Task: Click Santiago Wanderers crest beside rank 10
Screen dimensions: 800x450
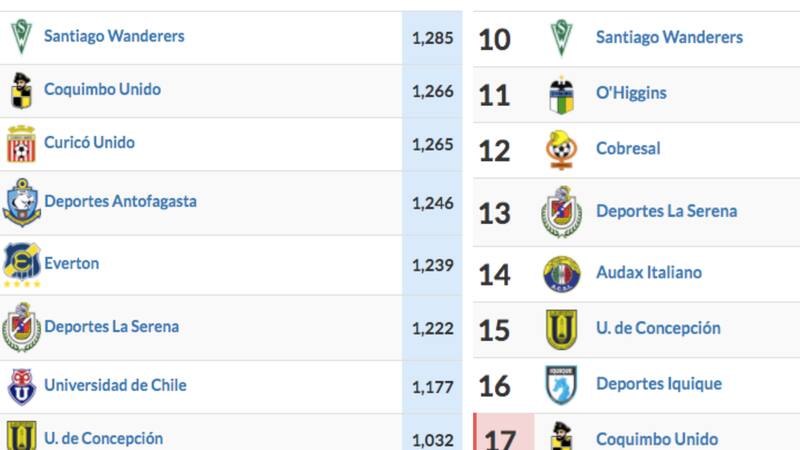Action: coord(562,38)
